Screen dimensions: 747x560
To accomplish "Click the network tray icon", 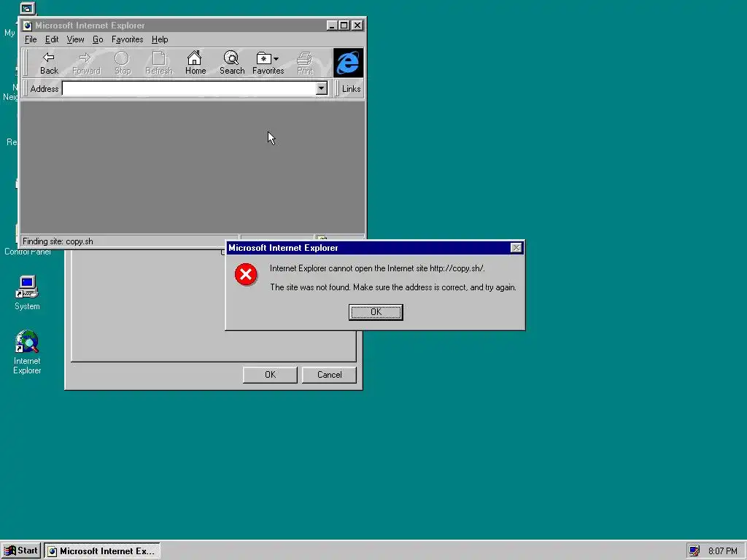I will (x=694, y=551).
